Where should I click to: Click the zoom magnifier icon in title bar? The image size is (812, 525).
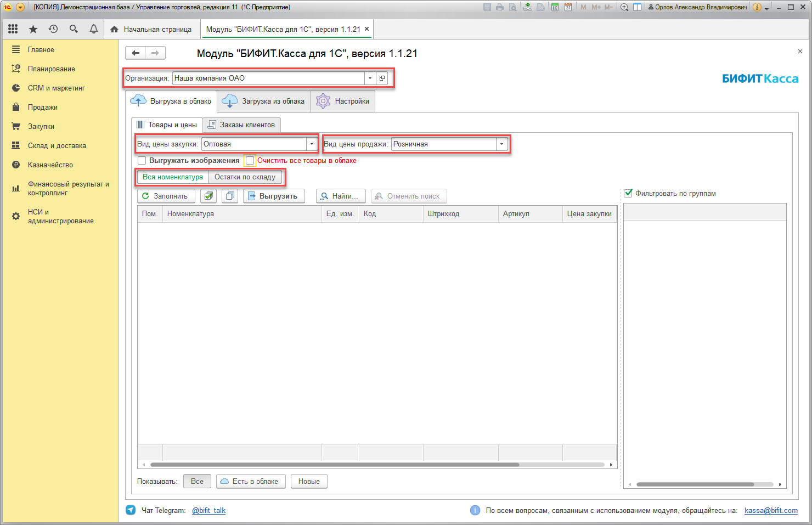[624, 7]
